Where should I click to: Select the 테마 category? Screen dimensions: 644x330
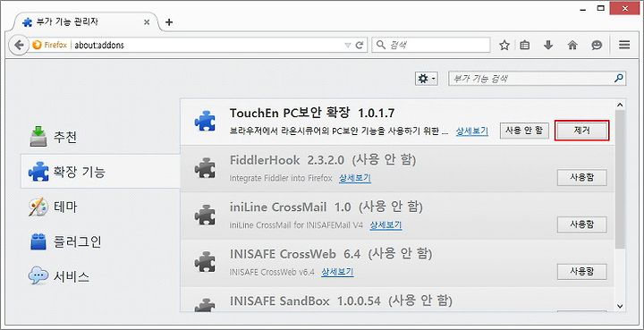tap(100, 207)
